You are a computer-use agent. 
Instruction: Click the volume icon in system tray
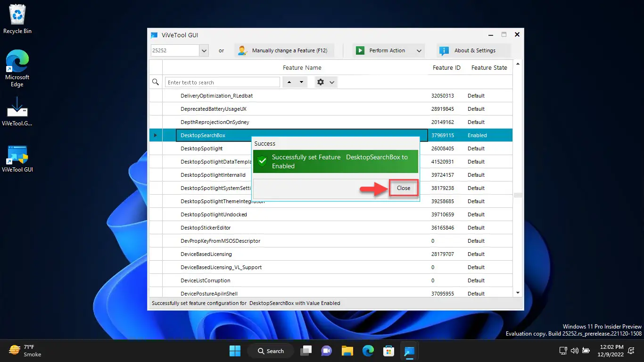click(574, 351)
